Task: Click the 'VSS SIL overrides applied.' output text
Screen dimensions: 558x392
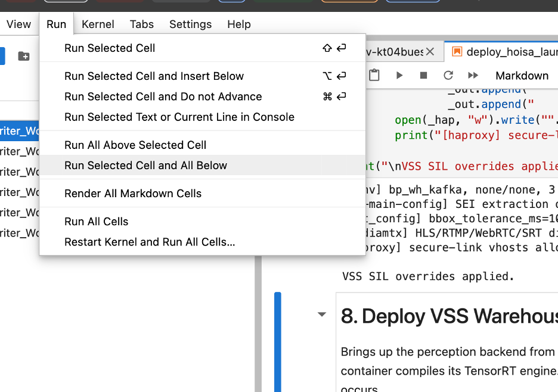Action: 428,276
